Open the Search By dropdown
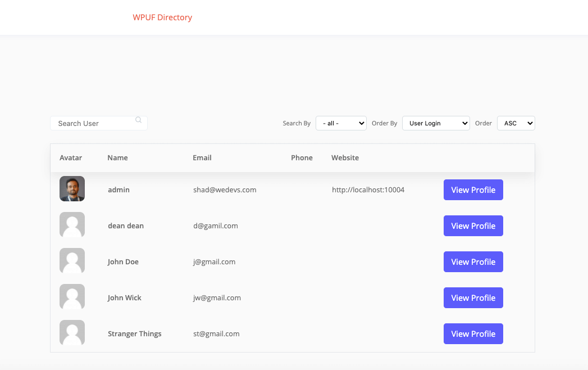 [341, 123]
